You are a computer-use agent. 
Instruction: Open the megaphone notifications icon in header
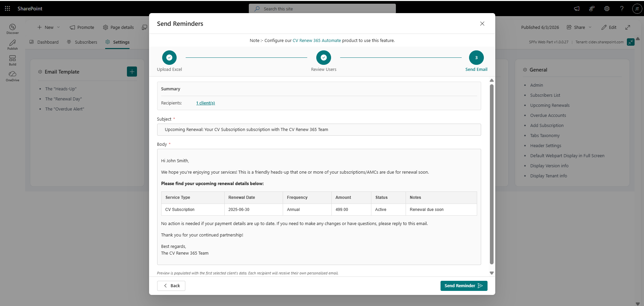tap(577, 9)
